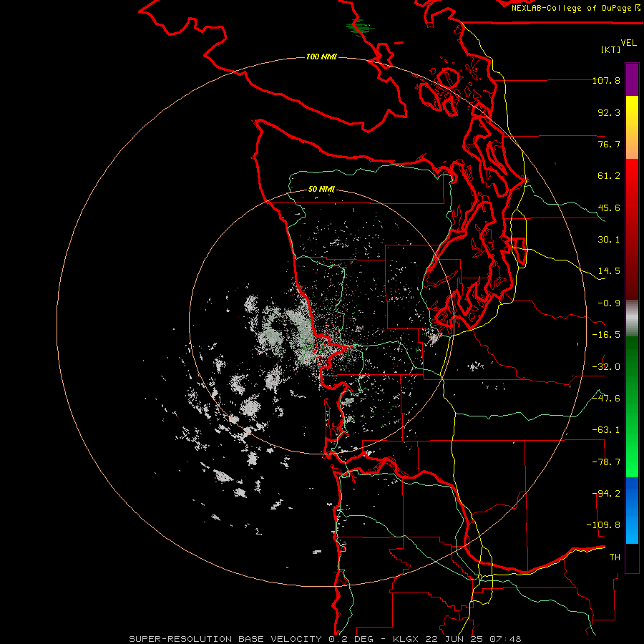Click the -63.1 velocity scale value
The width and height of the screenshot is (644, 644).
(x=606, y=430)
